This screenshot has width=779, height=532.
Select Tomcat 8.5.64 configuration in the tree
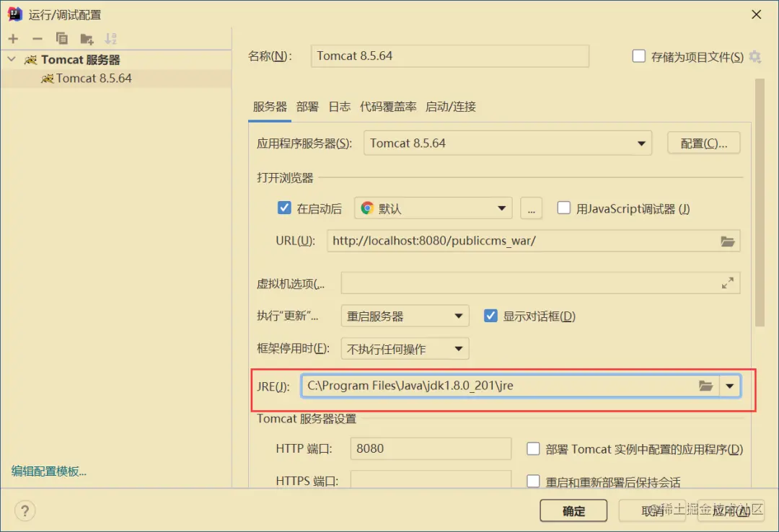(115, 79)
